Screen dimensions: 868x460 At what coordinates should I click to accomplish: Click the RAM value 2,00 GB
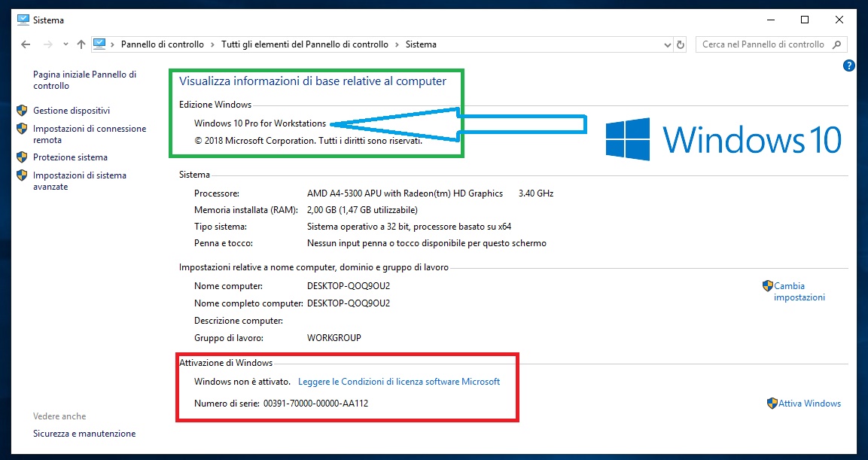[x=363, y=210]
